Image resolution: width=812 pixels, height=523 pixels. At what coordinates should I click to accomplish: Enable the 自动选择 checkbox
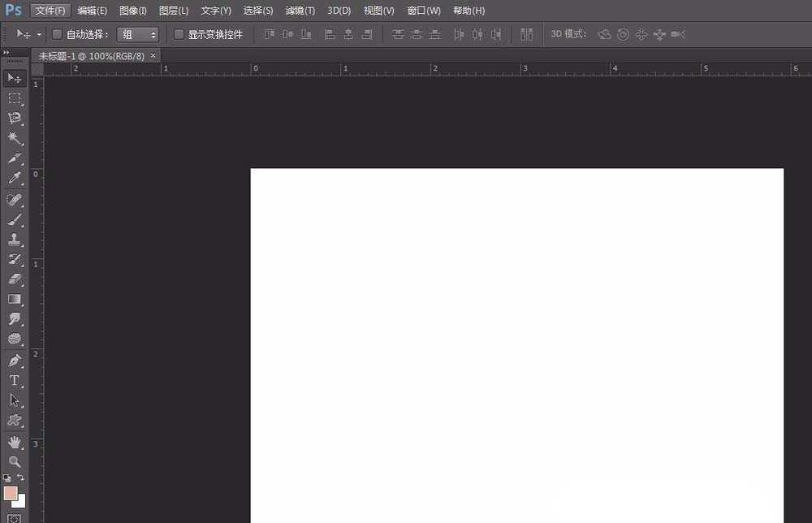click(57, 35)
